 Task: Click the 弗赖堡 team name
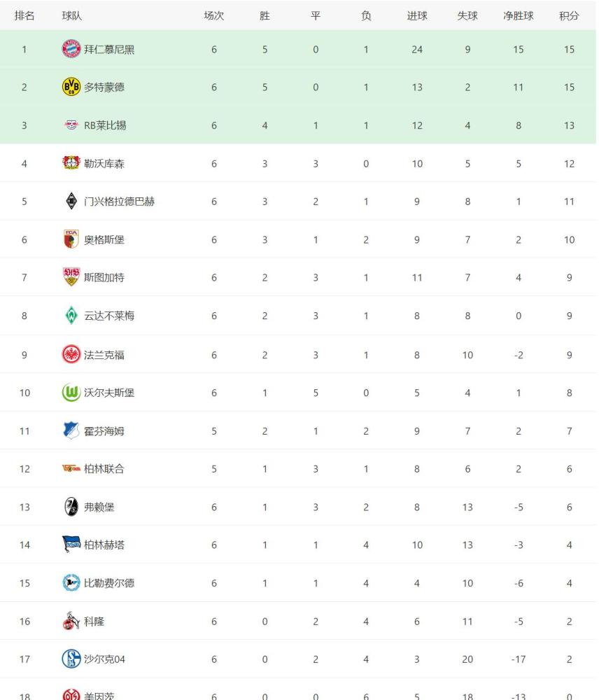tap(99, 507)
